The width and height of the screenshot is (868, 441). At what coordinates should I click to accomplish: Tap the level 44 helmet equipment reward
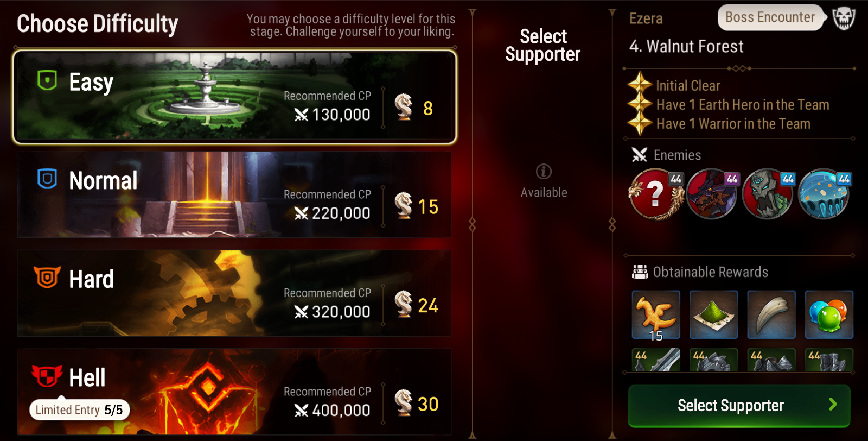pos(713,360)
